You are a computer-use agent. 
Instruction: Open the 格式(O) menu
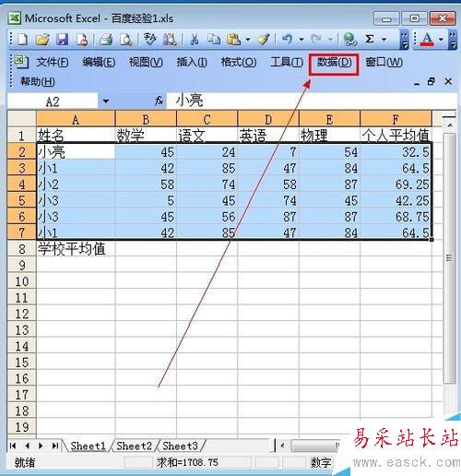tap(239, 63)
